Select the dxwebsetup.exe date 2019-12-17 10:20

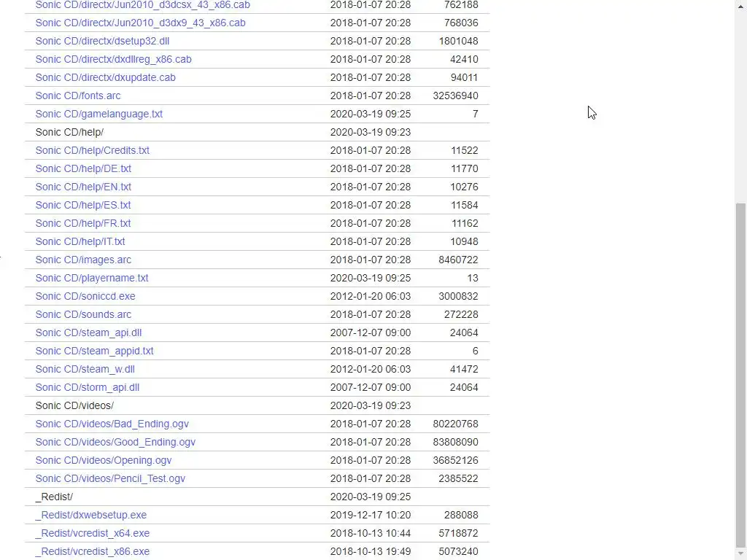pyautogui.click(x=370, y=516)
